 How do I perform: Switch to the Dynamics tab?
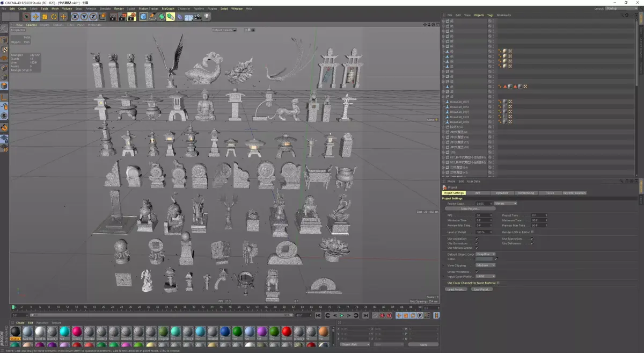[x=502, y=193]
